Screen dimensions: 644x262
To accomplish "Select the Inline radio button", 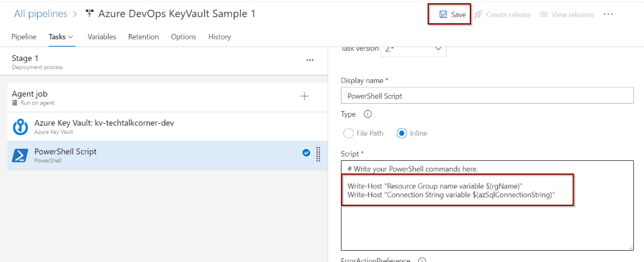I will [x=402, y=133].
